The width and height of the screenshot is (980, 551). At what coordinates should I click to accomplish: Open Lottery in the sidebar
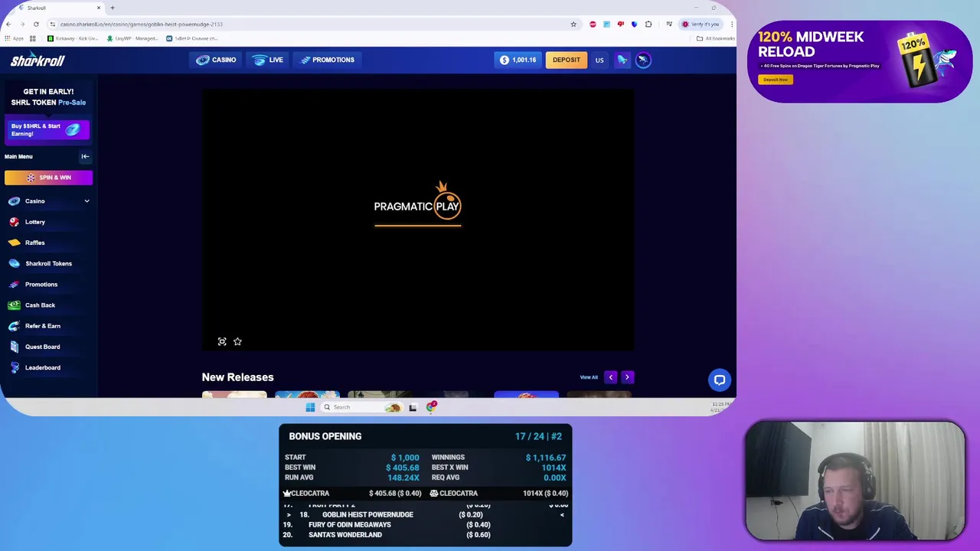pos(35,222)
